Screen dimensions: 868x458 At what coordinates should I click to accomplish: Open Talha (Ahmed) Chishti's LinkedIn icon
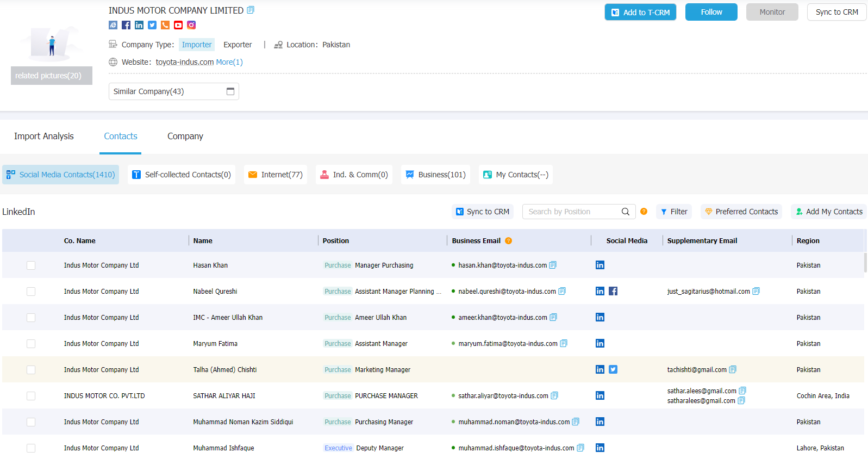click(x=600, y=369)
